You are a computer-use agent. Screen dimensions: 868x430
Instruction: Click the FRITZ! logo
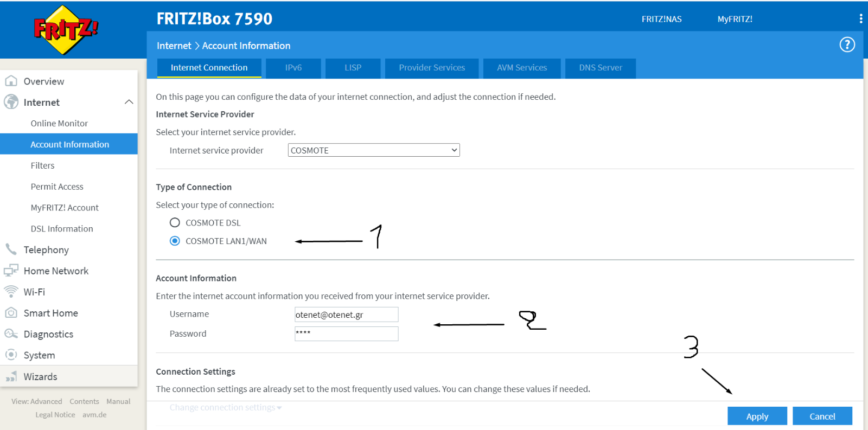pos(66,30)
